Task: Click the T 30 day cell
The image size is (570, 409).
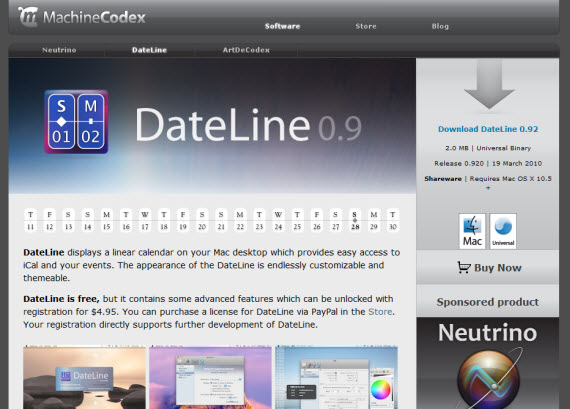Action: tap(393, 220)
